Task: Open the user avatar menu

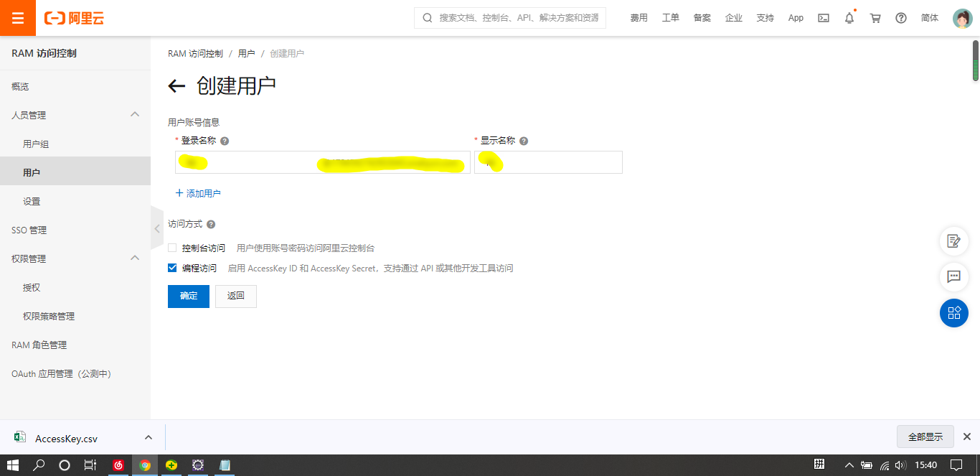Action: [x=962, y=18]
